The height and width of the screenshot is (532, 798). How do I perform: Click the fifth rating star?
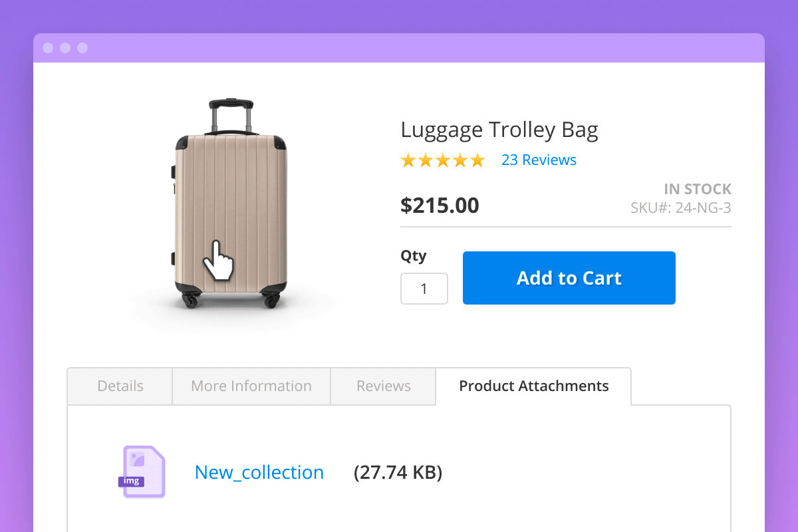pyautogui.click(x=477, y=160)
